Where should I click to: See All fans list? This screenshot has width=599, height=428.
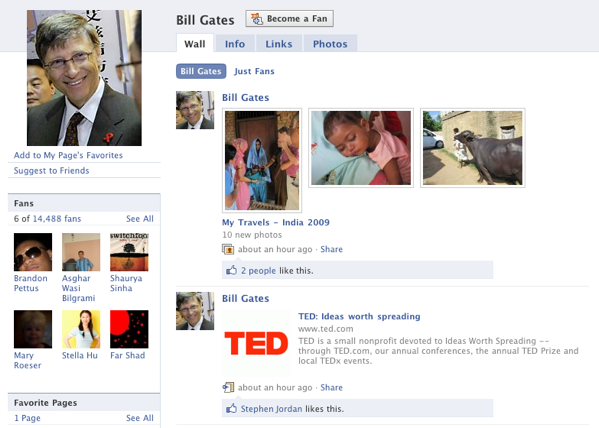tap(140, 219)
